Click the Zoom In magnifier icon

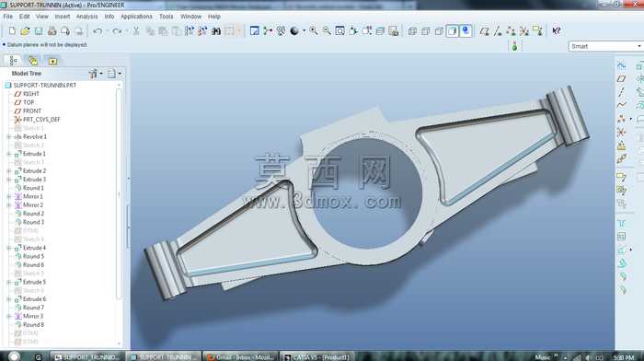(x=314, y=30)
